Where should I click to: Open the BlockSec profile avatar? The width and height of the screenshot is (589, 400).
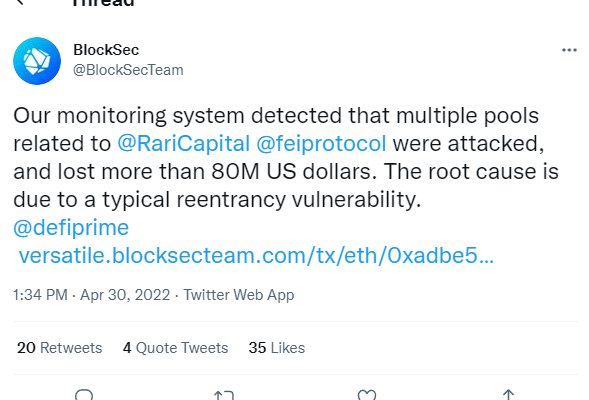tap(37, 61)
